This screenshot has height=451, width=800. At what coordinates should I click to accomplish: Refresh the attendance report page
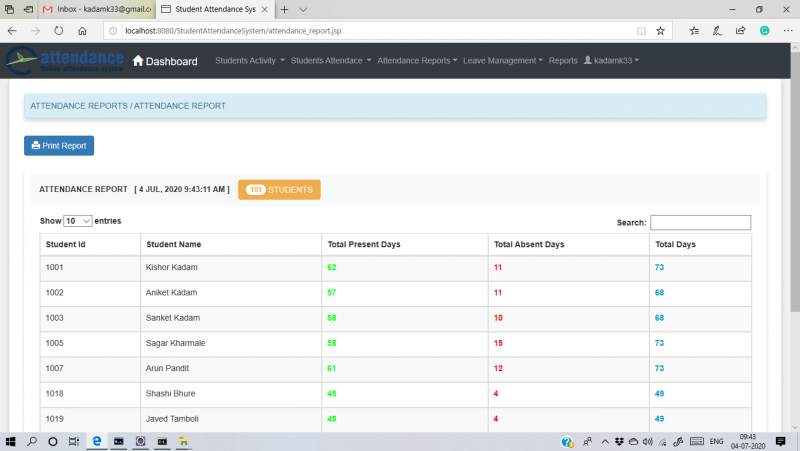coord(59,31)
